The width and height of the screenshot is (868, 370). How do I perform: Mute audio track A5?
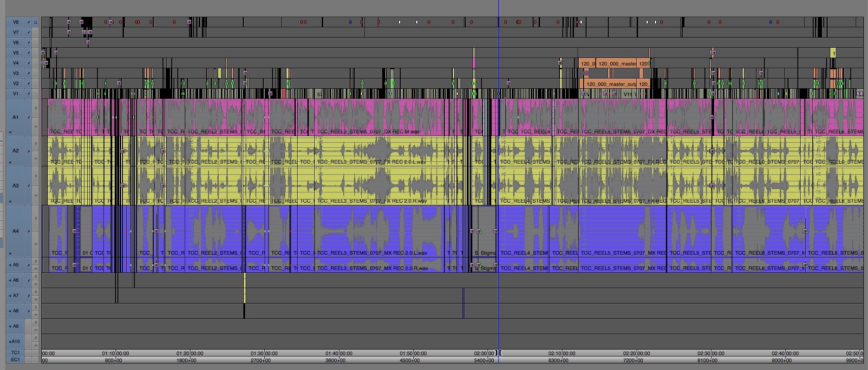pos(36,269)
